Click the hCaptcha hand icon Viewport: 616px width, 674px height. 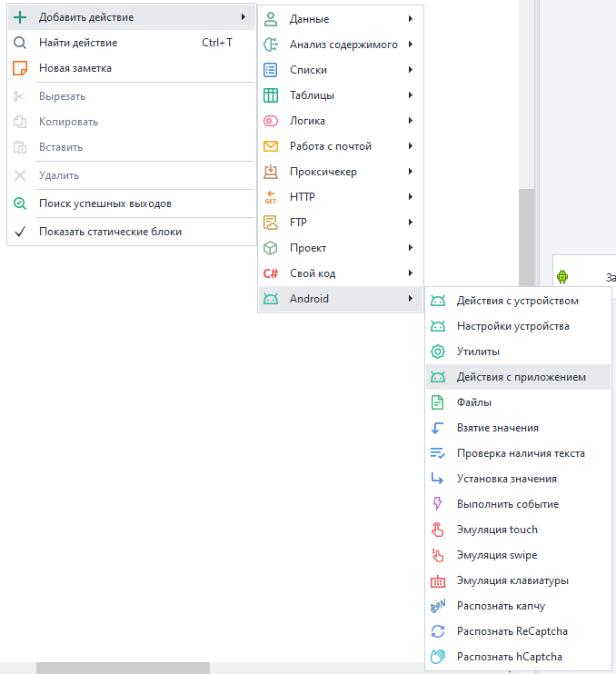pos(438,657)
